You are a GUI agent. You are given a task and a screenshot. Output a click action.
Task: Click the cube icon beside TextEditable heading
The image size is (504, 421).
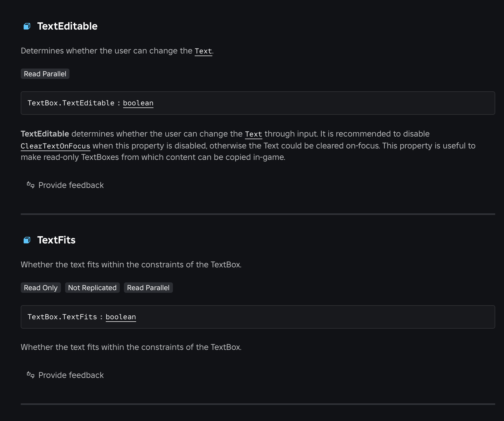(x=27, y=26)
